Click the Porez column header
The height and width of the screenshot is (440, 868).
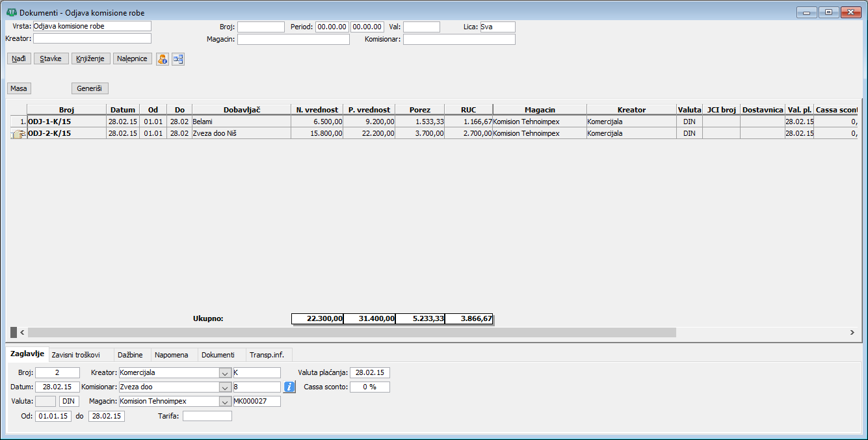420,110
